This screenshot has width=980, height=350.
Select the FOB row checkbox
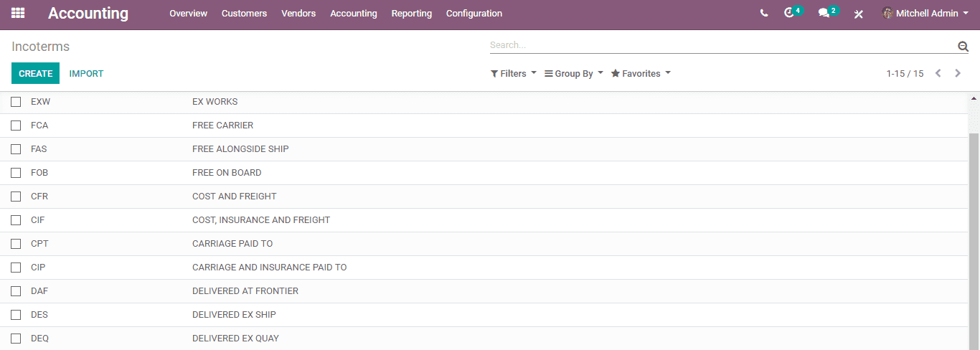coord(16,173)
